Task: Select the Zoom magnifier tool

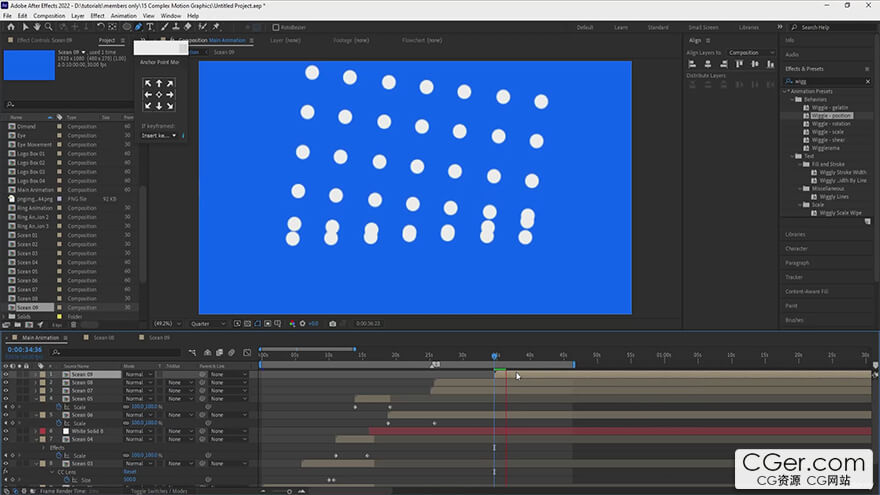Action: coord(50,27)
